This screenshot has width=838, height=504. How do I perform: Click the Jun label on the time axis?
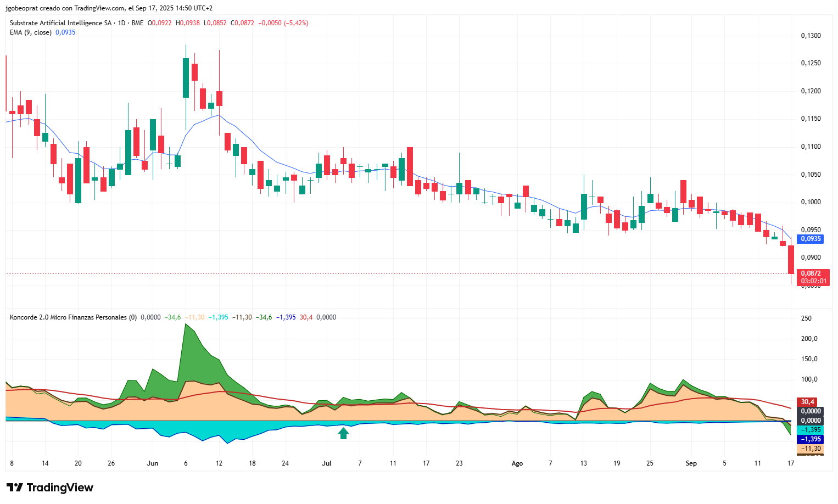153,463
